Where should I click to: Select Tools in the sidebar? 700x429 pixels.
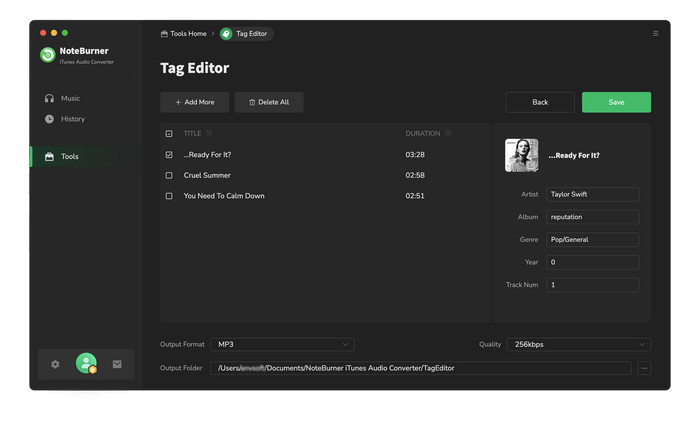coord(70,156)
